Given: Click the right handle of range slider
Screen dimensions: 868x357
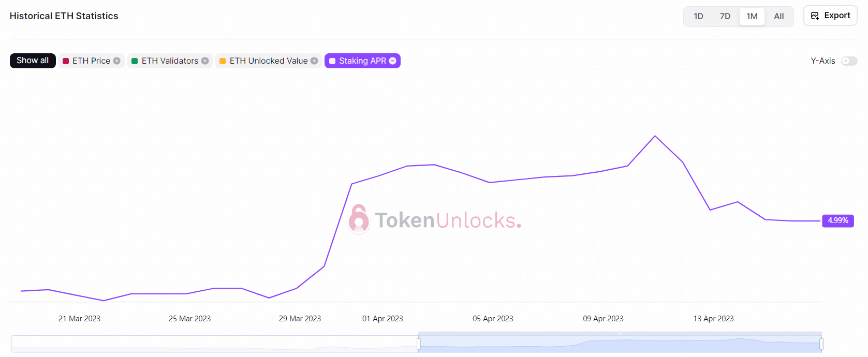Looking at the screenshot, I should pos(821,344).
